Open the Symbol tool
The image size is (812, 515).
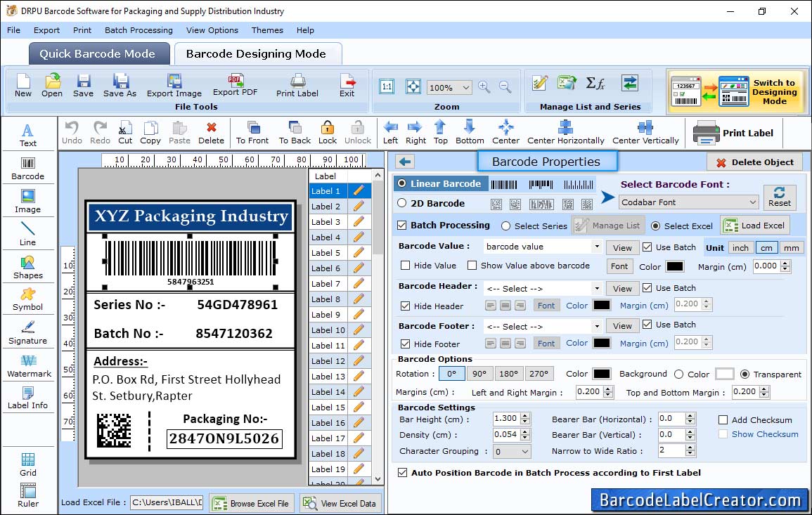click(x=28, y=300)
